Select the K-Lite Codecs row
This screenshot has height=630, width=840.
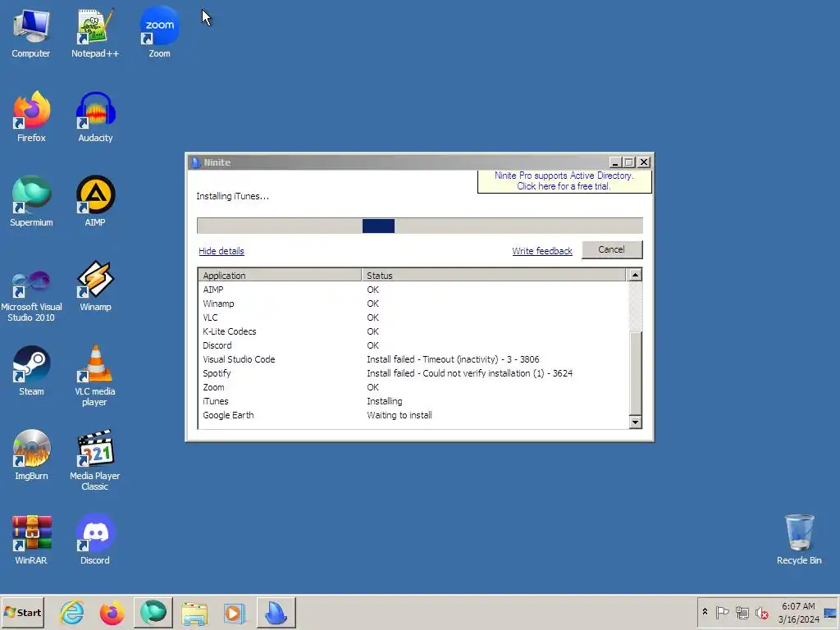(413, 331)
